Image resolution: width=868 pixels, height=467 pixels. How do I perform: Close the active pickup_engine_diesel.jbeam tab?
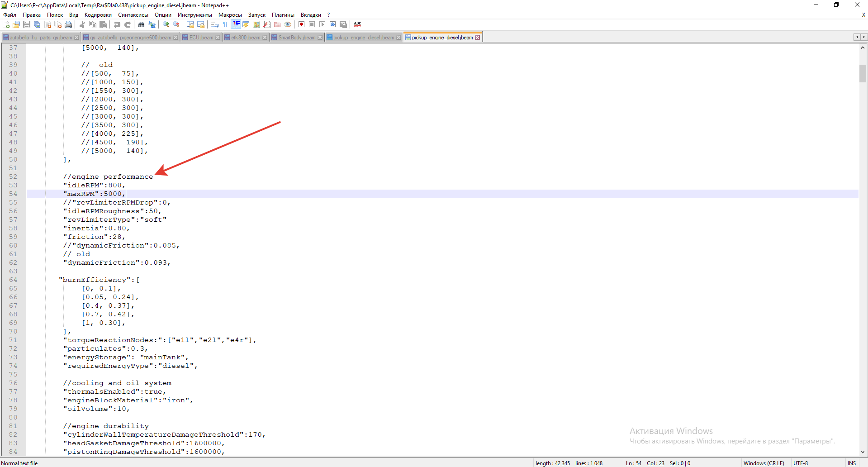[x=478, y=38]
